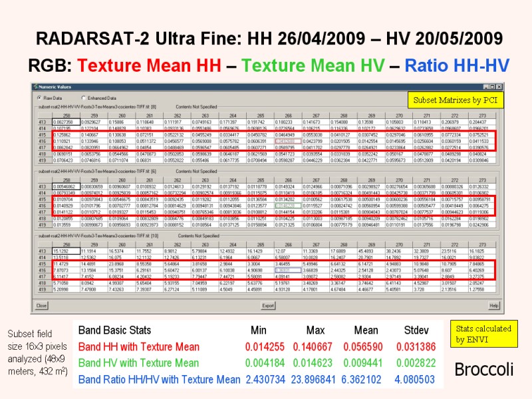Image resolution: width=532 pixels, height=399 pixels.
Task: Minimize the Numeric Values window
Action: [x=485, y=87]
